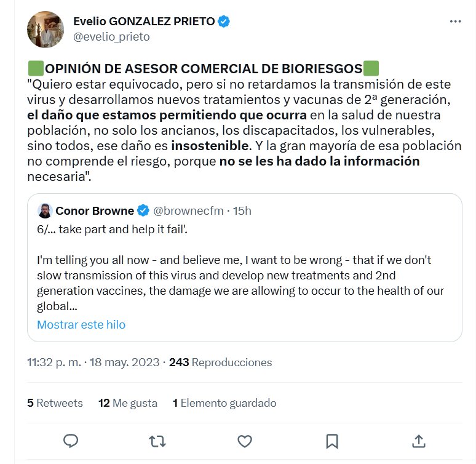
Task: Click the quoted tweet's 15h timestamp
Action: [243, 211]
